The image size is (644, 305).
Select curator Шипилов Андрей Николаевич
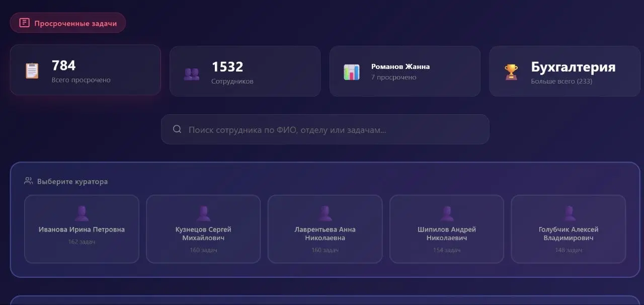coord(447,229)
